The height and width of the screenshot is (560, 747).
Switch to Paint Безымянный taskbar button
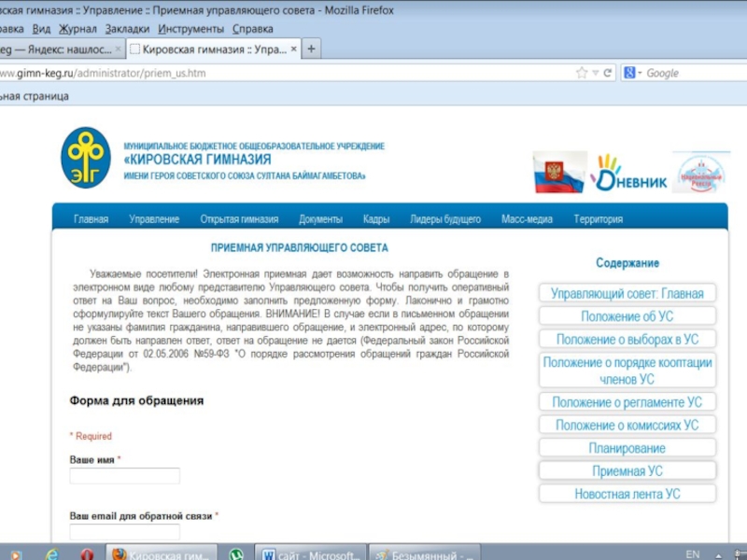[x=425, y=553]
